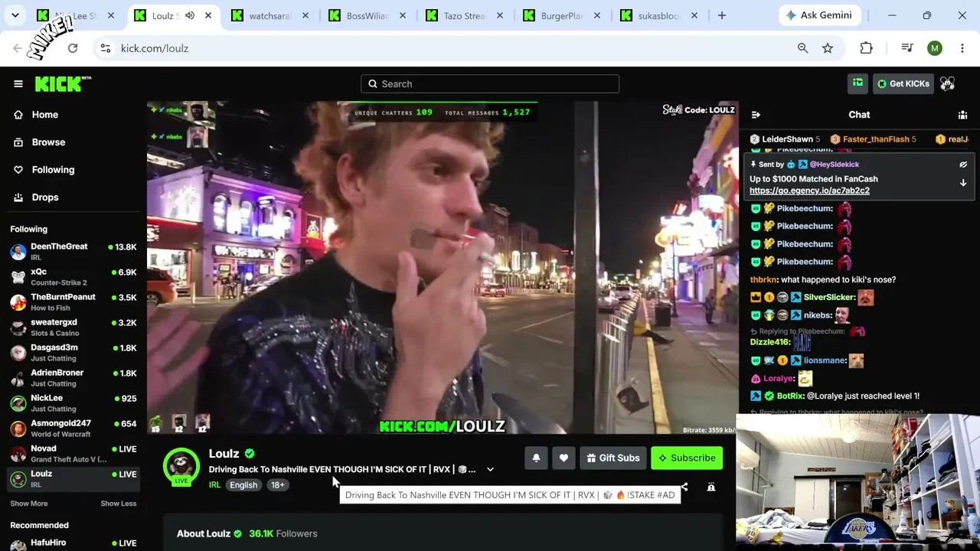
Task: Click Faster_thanFlash in top gifters bar
Action: (x=876, y=139)
